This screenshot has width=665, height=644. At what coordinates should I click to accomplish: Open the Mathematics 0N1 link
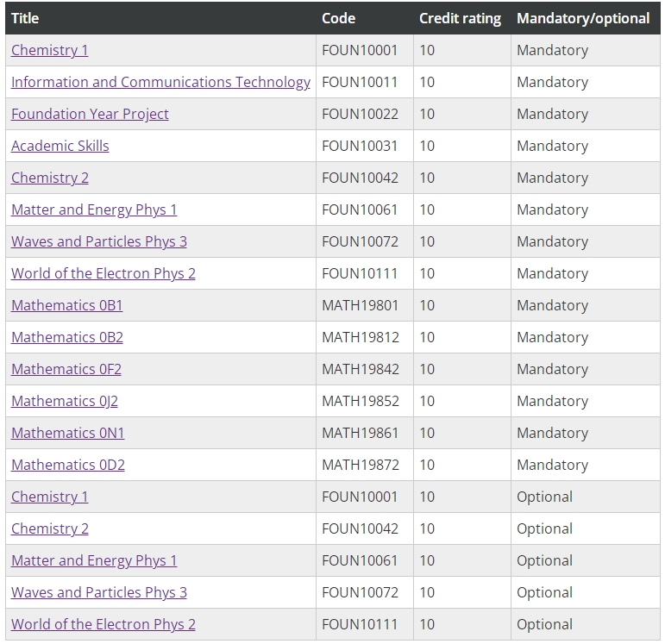[68, 433]
